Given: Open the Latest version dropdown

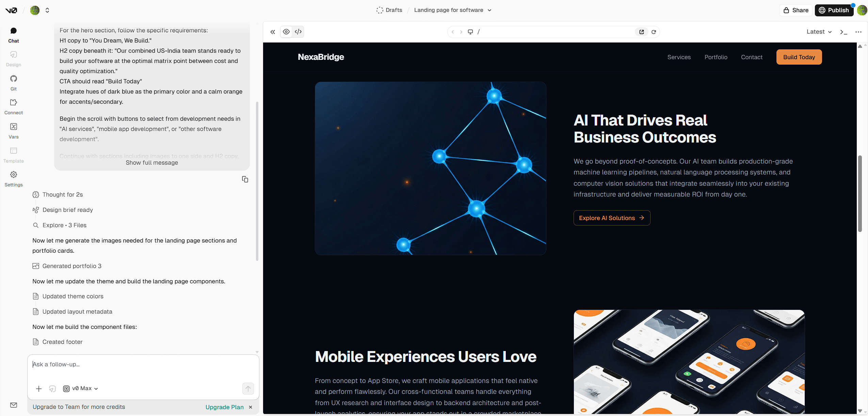Looking at the screenshot, I should coord(819,32).
